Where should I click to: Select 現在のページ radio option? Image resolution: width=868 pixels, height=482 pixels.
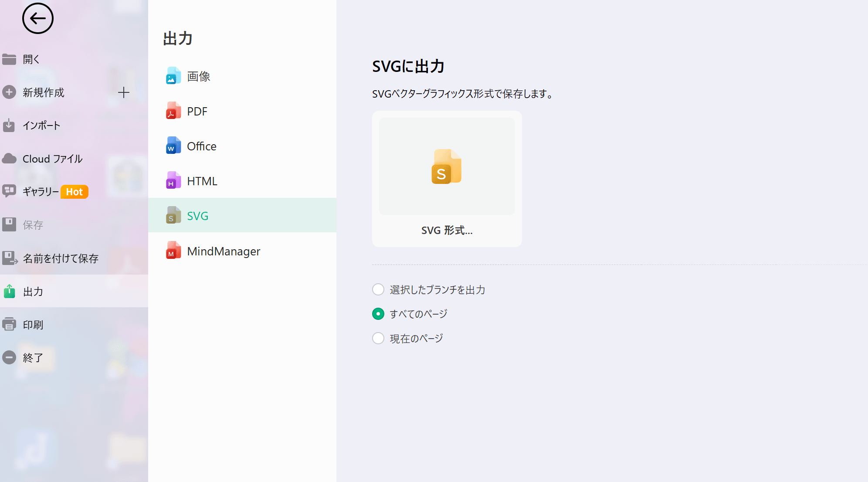pos(378,338)
